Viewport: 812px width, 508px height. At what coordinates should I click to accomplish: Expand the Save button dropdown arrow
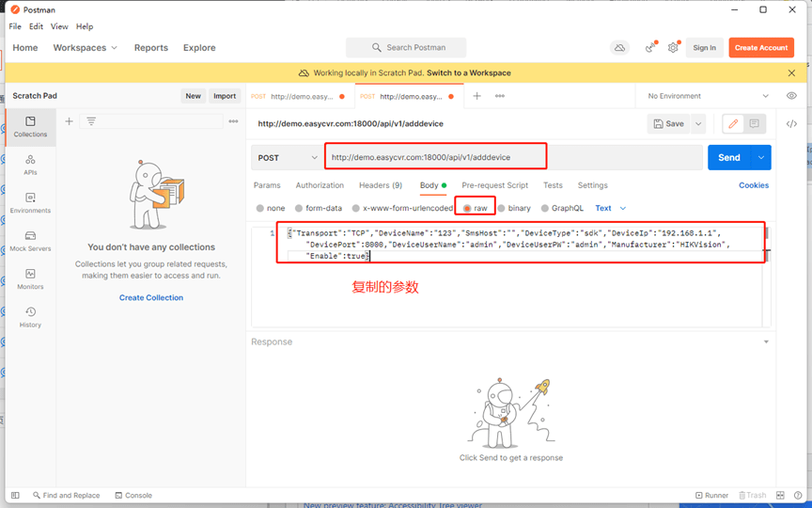click(698, 124)
